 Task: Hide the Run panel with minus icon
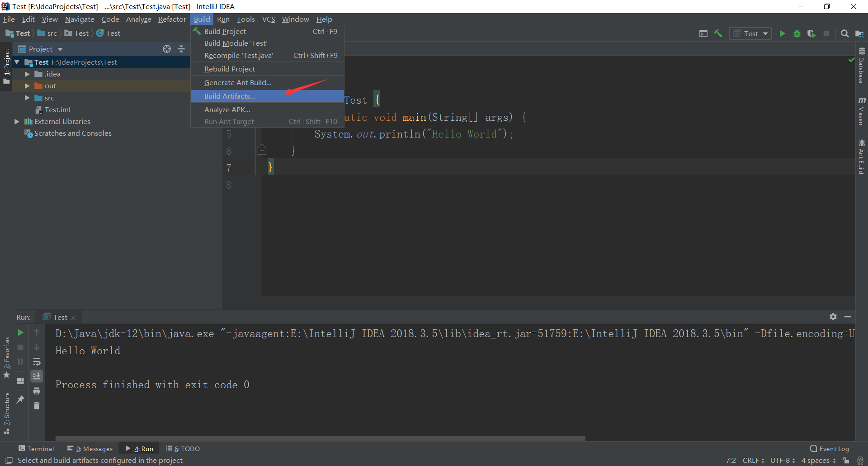(x=848, y=317)
